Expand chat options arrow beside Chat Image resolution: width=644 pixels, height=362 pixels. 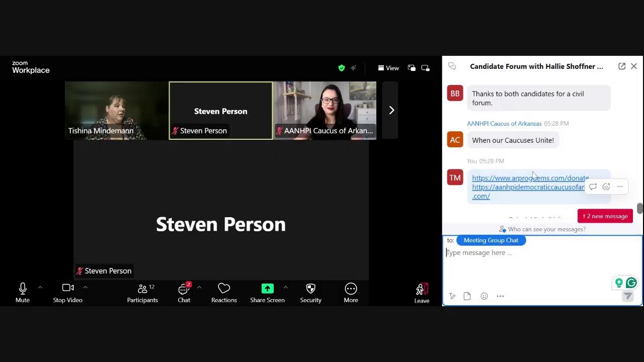[199, 288]
